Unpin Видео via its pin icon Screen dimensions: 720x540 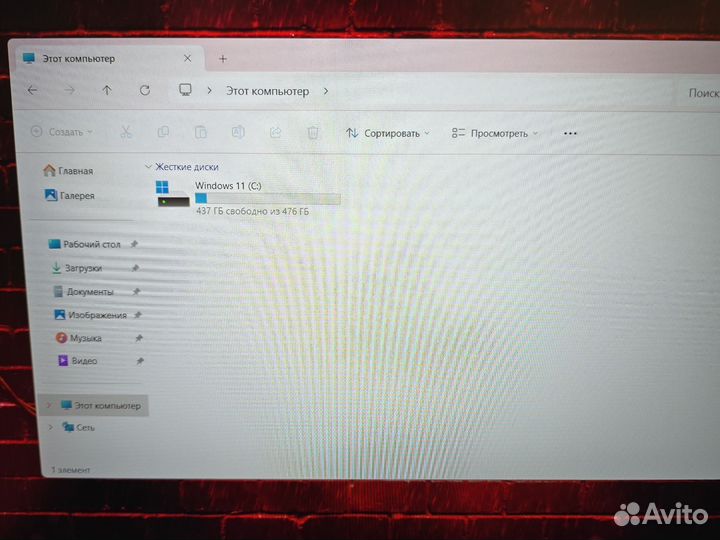coord(140,361)
